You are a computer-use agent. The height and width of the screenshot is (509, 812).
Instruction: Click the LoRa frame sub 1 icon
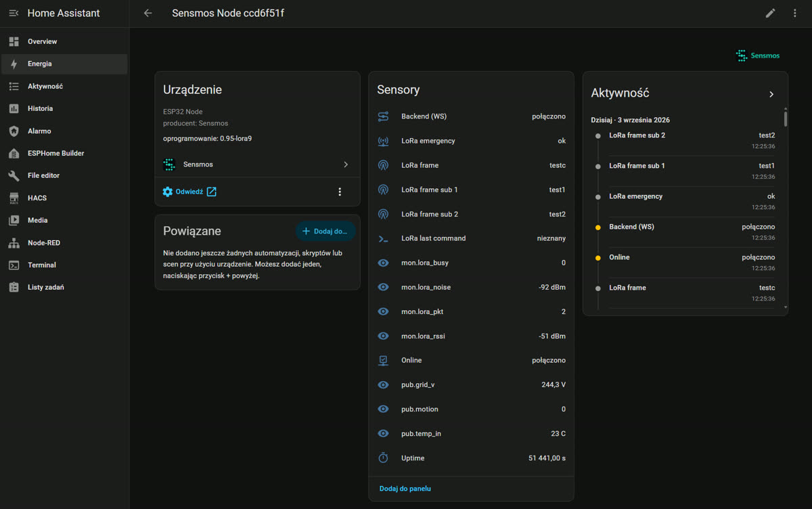click(x=383, y=190)
